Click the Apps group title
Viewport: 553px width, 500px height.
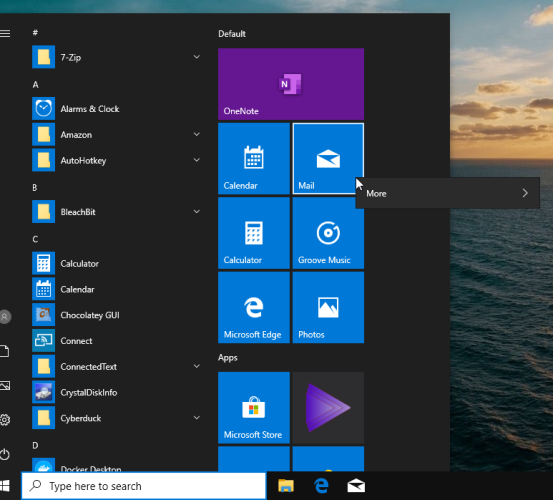(x=228, y=358)
